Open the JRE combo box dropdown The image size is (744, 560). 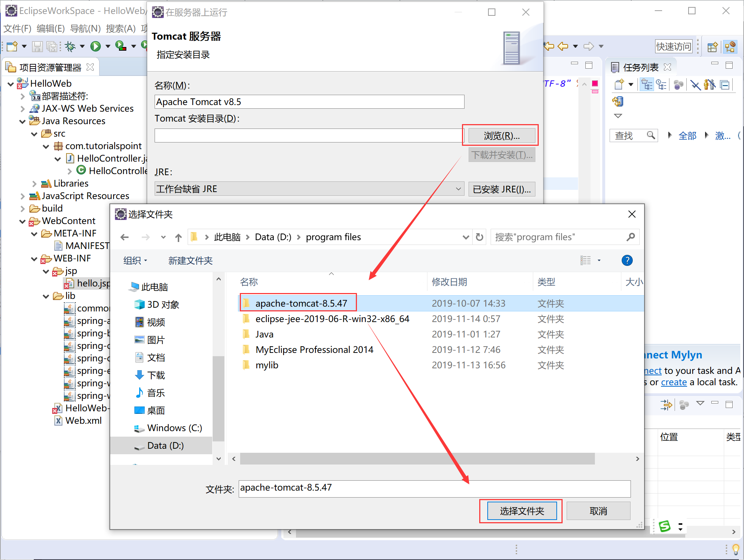coord(458,189)
